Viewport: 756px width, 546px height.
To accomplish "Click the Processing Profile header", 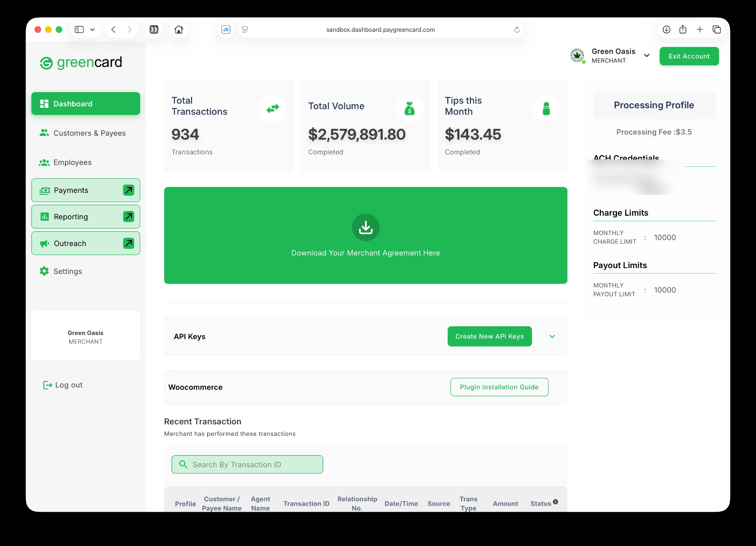I will (654, 105).
